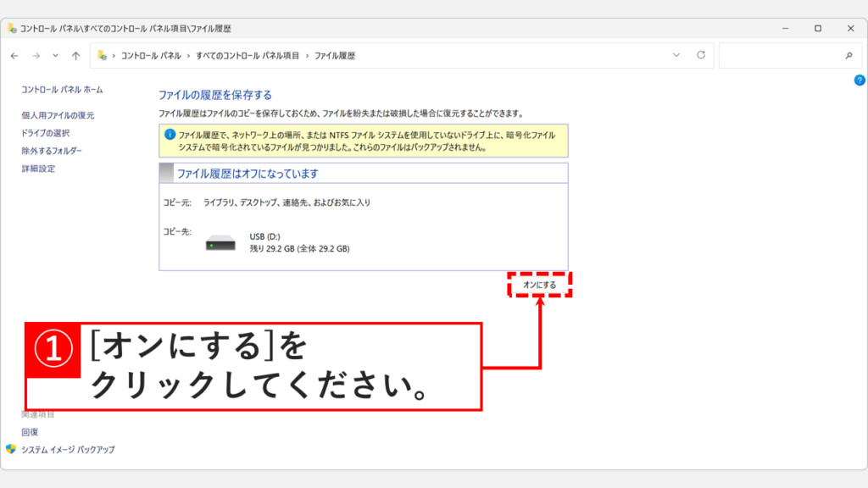Click the ファイルの履歴を保存する heading

tap(215, 95)
